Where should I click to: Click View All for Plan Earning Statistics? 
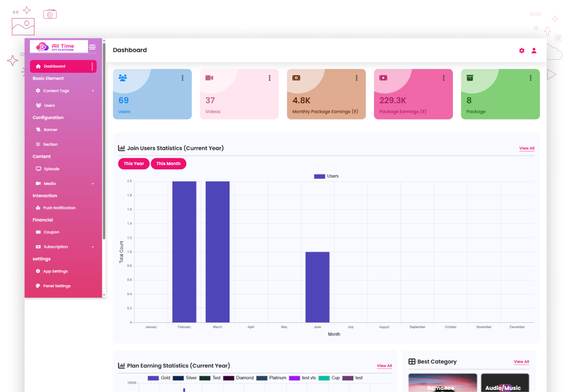pos(384,366)
